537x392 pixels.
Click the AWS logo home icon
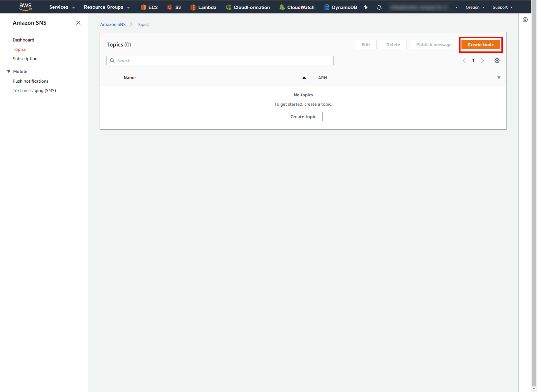tap(25, 7)
